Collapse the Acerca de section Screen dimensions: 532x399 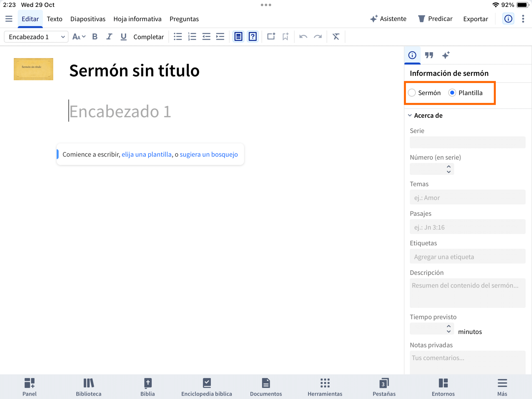[x=410, y=116]
